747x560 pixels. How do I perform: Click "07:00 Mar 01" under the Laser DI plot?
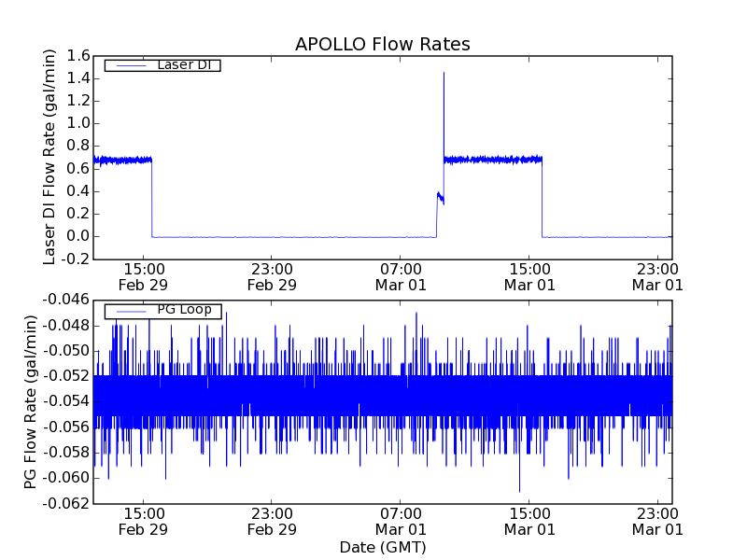tap(401, 277)
